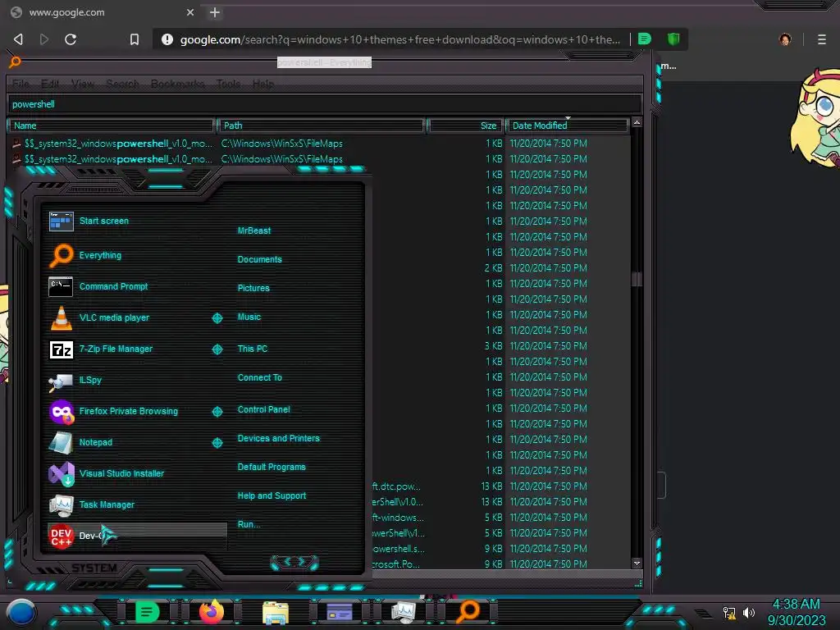Viewport: 840px width, 630px height.
Task: Open the browser profile avatar
Action: [785, 39]
